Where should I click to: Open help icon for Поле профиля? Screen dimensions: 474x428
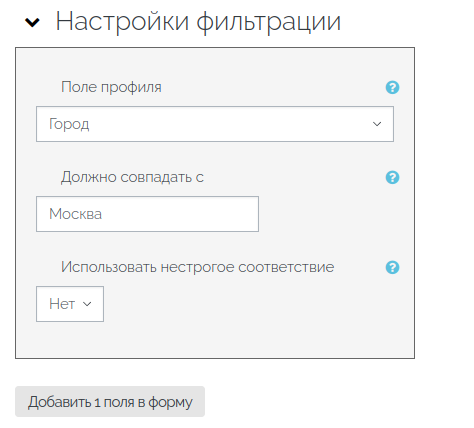pyautogui.click(x=392, y=88)
